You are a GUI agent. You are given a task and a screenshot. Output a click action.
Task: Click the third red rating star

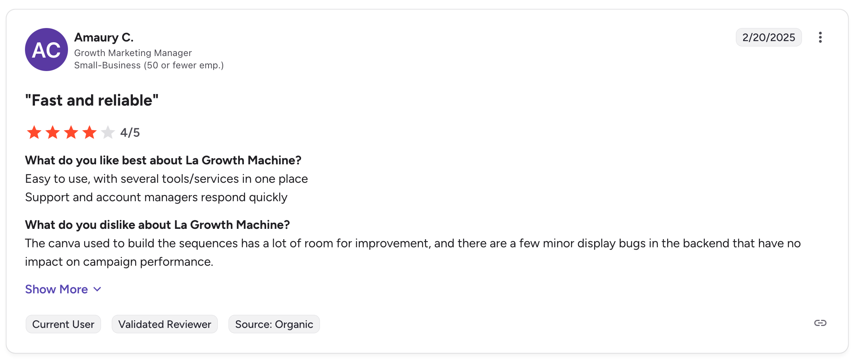(x=71, y=132)
